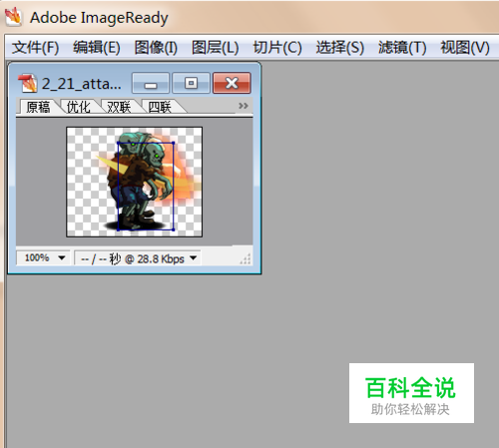
Task: Click the Adobe ImageReady app icon
Action: click(x=13, y=17)
